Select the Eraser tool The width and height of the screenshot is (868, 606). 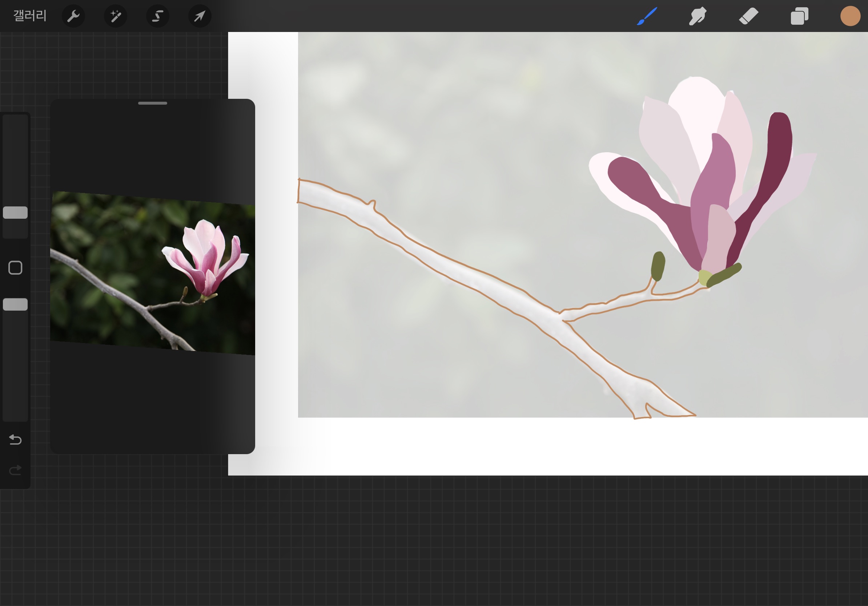pos(748,16)
